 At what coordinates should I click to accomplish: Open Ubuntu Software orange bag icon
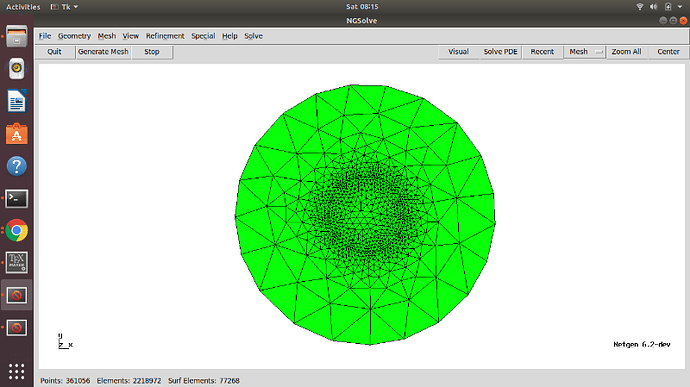(17, 134)
